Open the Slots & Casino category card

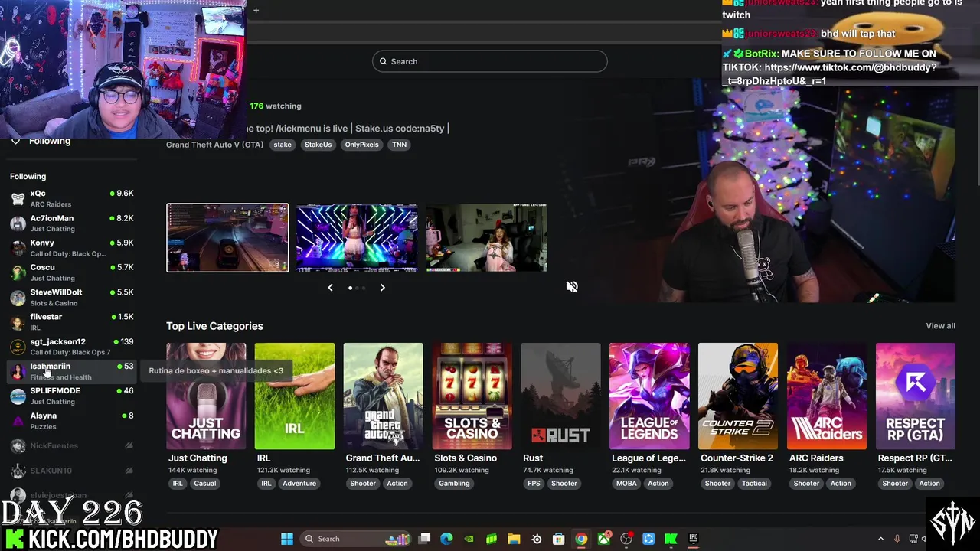pyautogui.click(x=472, y=396)
